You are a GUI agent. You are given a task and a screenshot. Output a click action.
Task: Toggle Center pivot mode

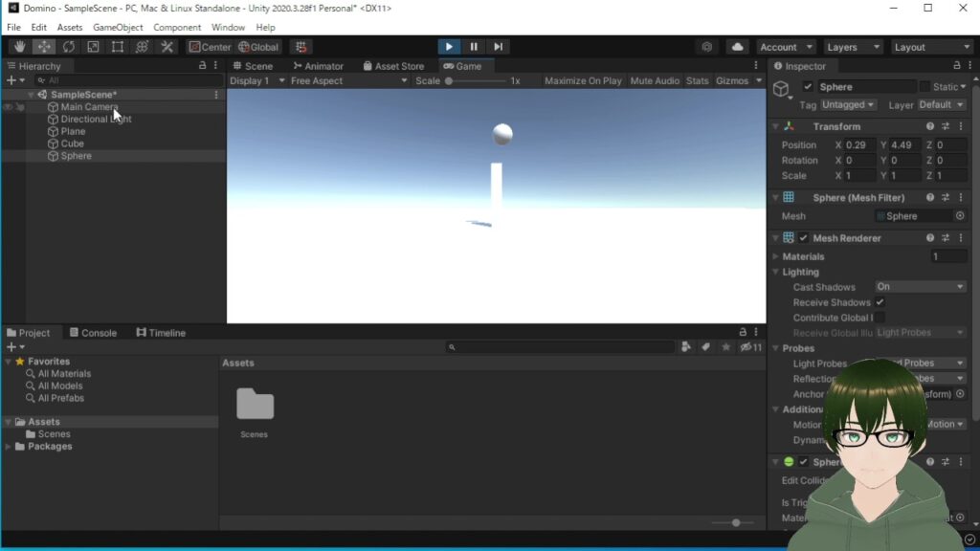pos(210,47)
